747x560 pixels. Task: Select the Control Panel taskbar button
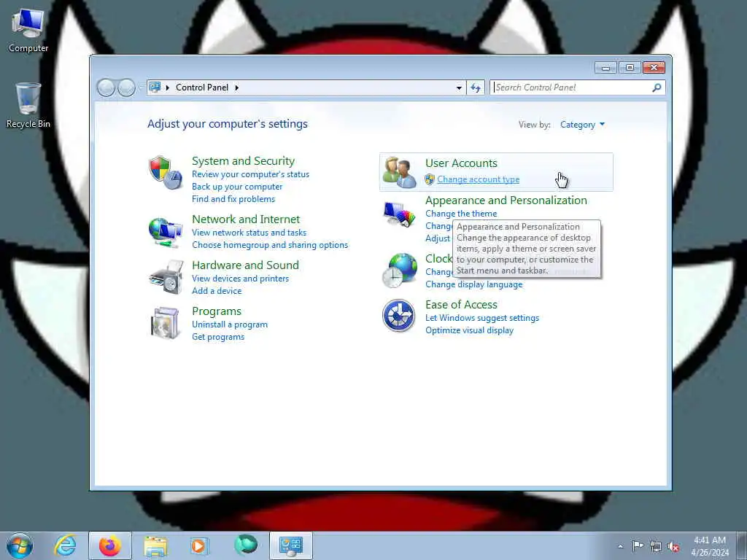(x=291, y=545)
